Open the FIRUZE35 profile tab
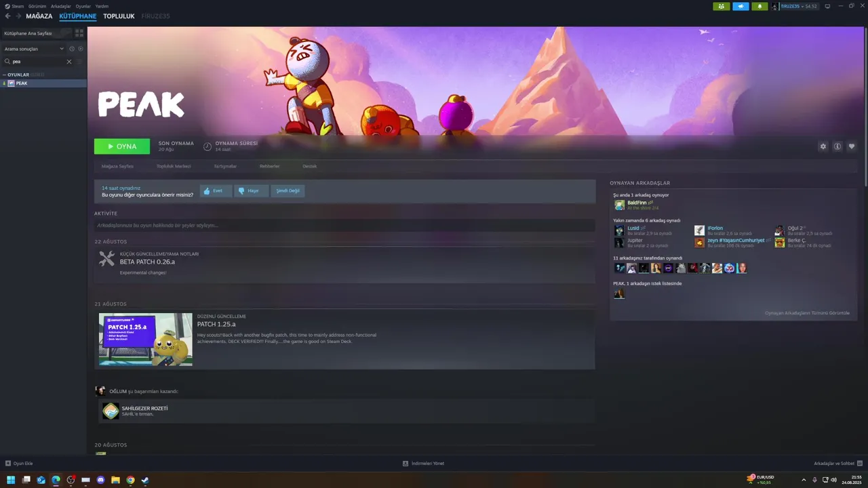Screen dimensions: 868x488 155,16
